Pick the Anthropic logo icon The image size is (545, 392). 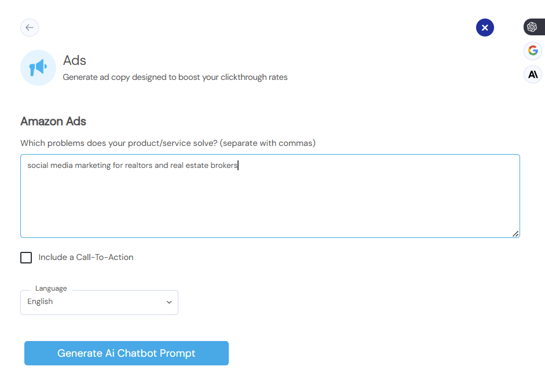pos(533,74)
